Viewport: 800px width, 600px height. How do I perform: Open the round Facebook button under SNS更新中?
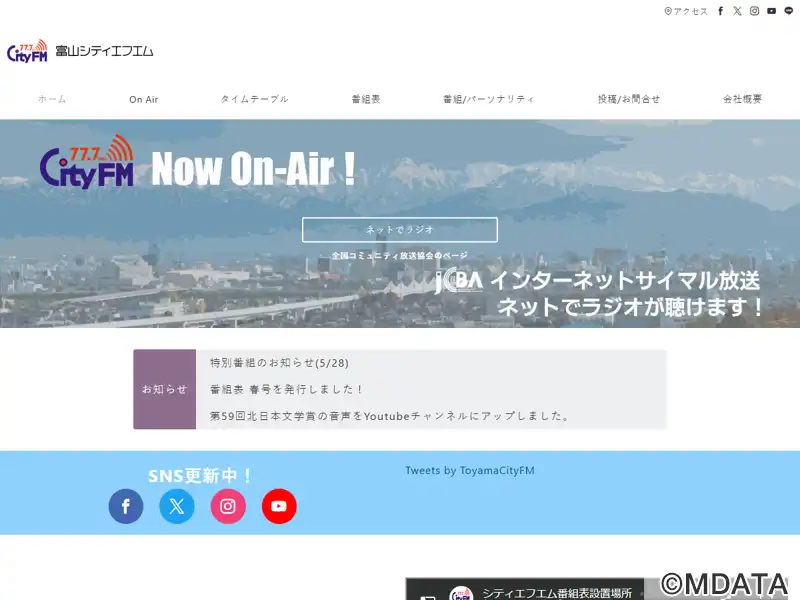click(126, 506)
